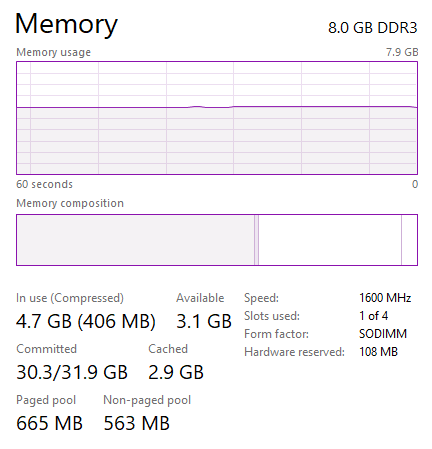Click the Committed 30.3/31.9 GB value

coord(72,372)
